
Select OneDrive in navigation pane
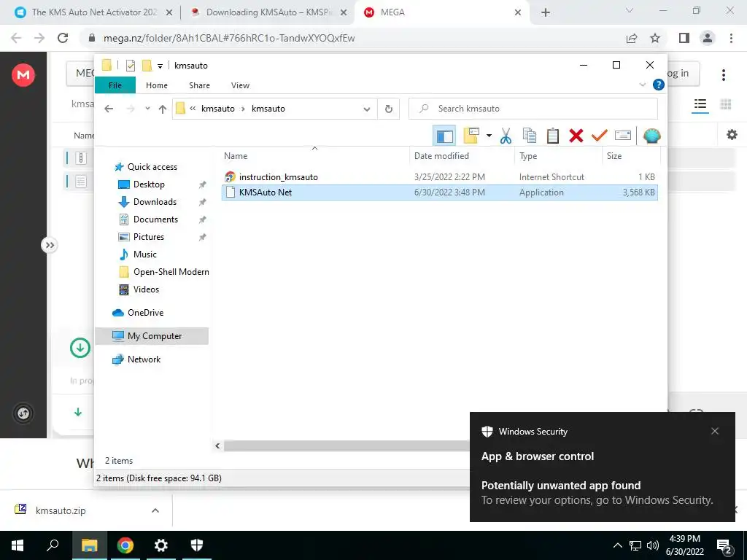coord(145,313)
